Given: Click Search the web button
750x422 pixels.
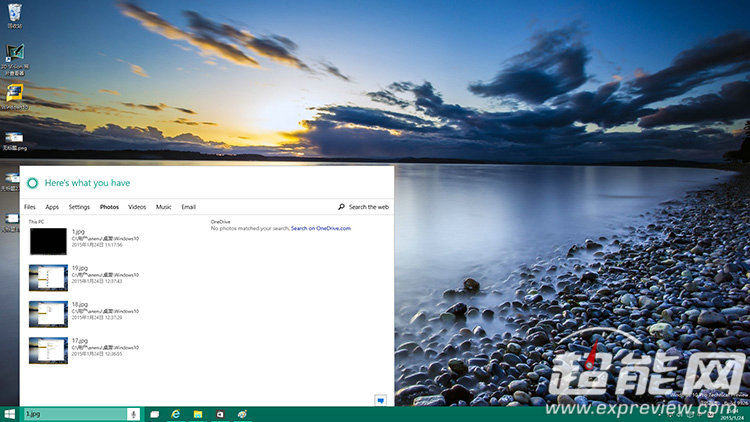Looking at the screenshot, I should pyautogui.click(x=363, y=207).
